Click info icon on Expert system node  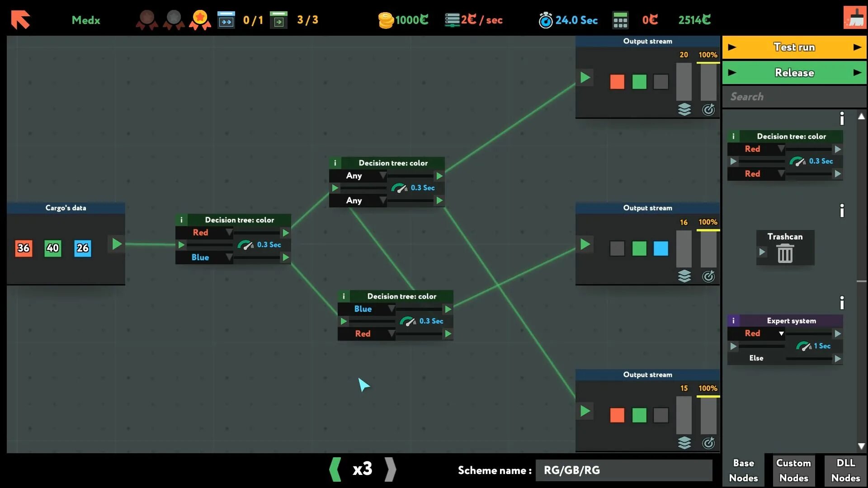point(733,321)
